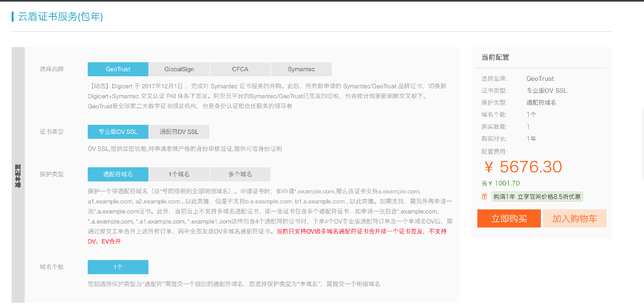Pick the CFCA certificate brand
This screenshot has height=305, width=644.
point(240,69)
